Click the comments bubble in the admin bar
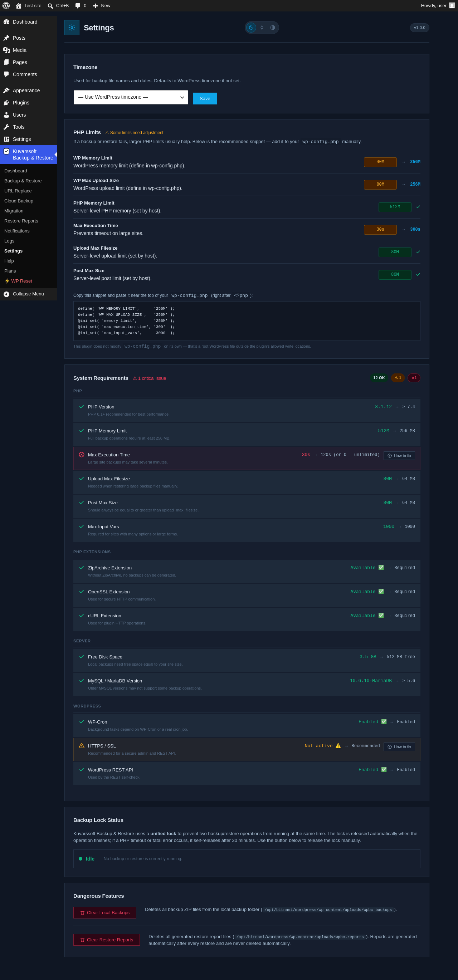Image resolution: width=458 pixels, height=980 pixels. pos(78,6)
